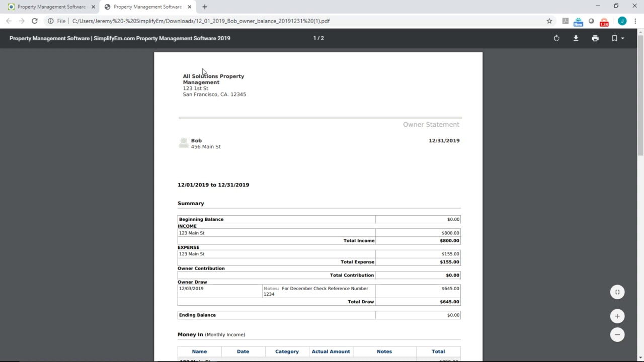Click the Beginning Balance $0.00 value
The width and height of the screenshot is (644, 362).
[x=453, y=219]
